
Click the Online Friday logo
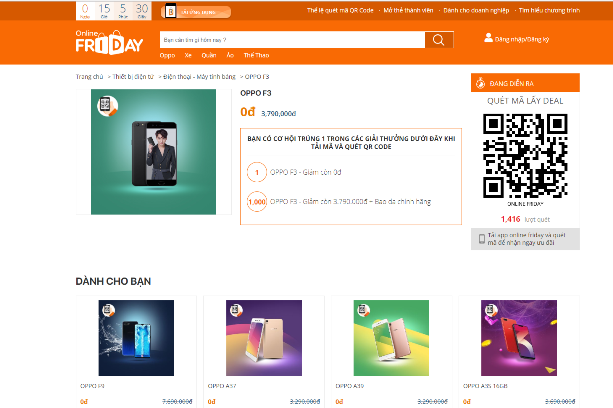click(109, 42)
